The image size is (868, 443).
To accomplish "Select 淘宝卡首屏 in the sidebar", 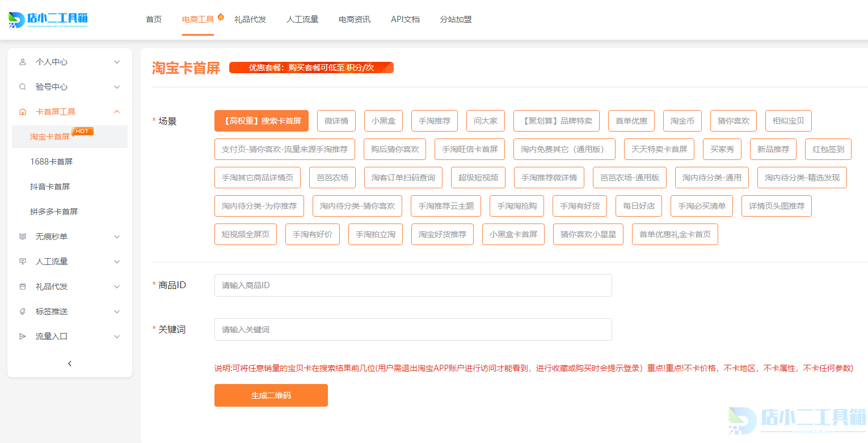I will 70,137.
